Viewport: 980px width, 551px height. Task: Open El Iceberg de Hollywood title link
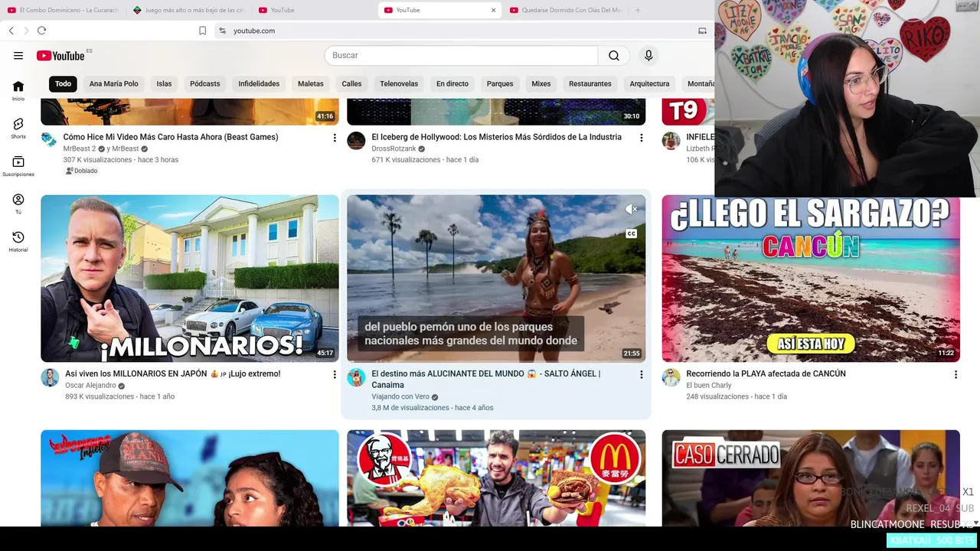pos(496,137)
